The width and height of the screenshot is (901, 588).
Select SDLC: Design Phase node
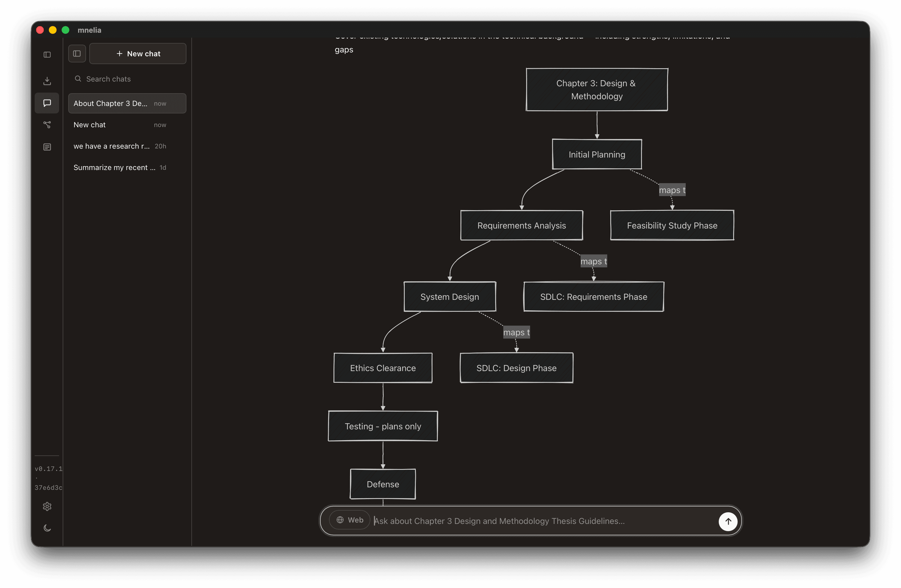pyautogui.click(x=516, y=368)
